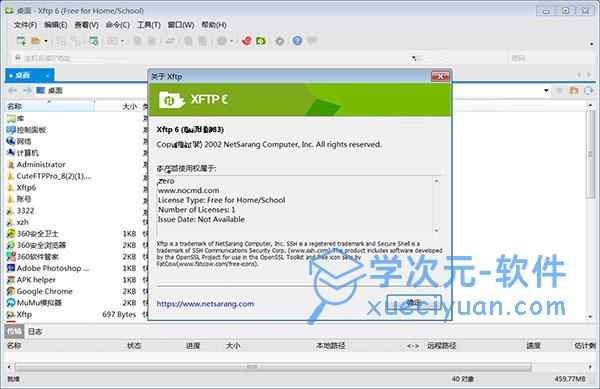Launch Xshell with the red icon
600x389 pixels.
[246, 41]
